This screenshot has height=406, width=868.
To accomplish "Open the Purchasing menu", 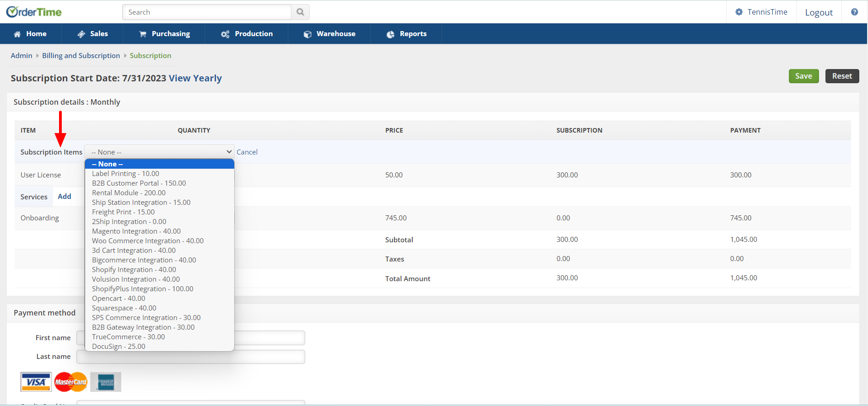I will point(165,34).
